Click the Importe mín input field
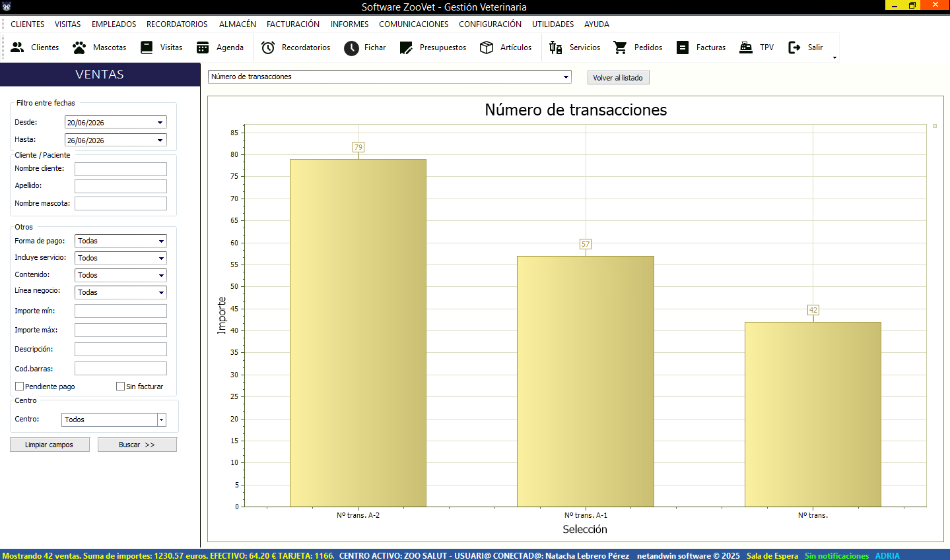 click(121, 311)
